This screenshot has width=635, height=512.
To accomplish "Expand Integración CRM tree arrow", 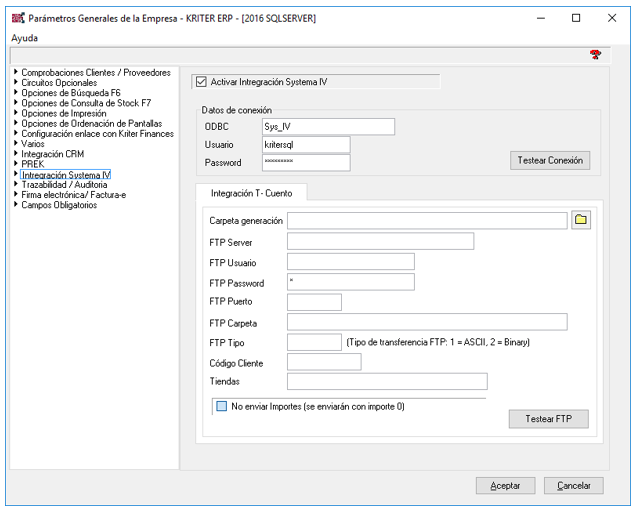I will click(16, 153).
